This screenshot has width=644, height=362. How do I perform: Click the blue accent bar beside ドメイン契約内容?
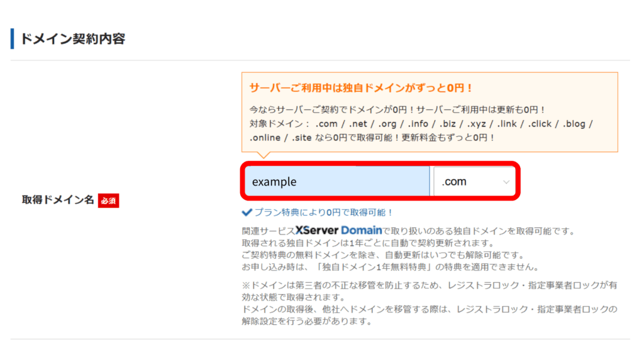click(x=13, y=38)
